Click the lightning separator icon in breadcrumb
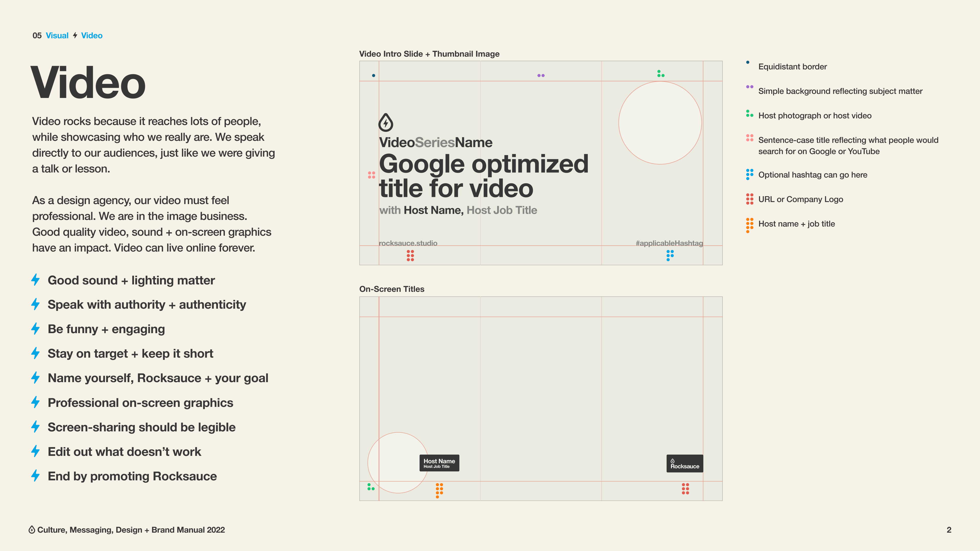This screenshot has width=980, height=551. (x=75, y=35)
